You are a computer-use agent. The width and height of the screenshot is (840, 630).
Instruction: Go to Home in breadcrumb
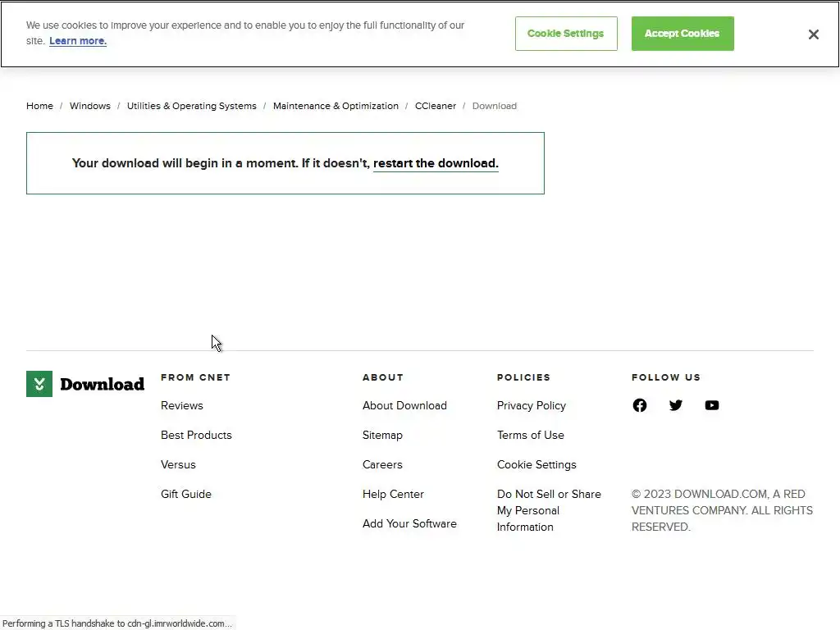pos(39,106)
